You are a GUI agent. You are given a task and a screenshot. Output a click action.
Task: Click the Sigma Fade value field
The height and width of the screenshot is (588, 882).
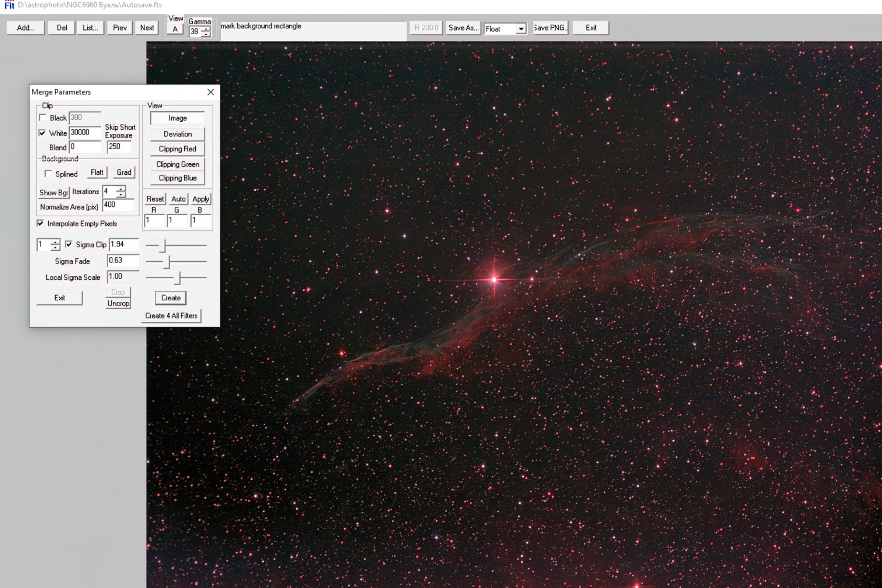click(123, 261)
